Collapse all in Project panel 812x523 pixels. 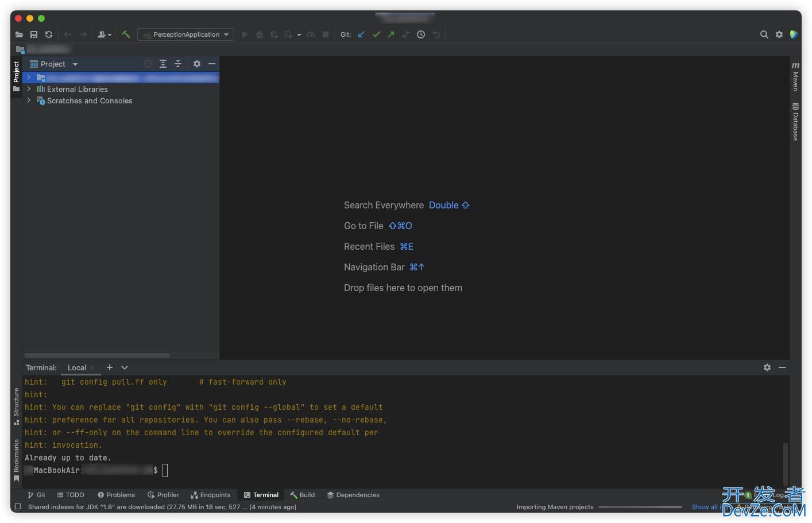[x=178, y=64]
